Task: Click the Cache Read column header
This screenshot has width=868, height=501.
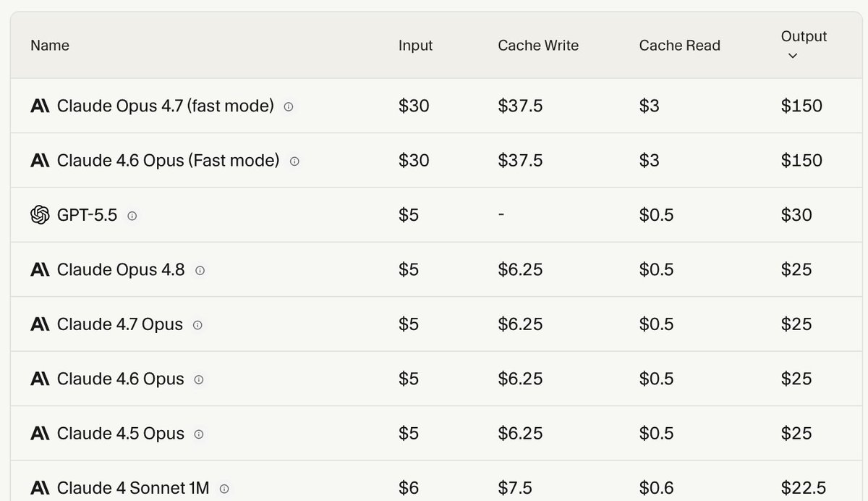Action: [679, 45]
